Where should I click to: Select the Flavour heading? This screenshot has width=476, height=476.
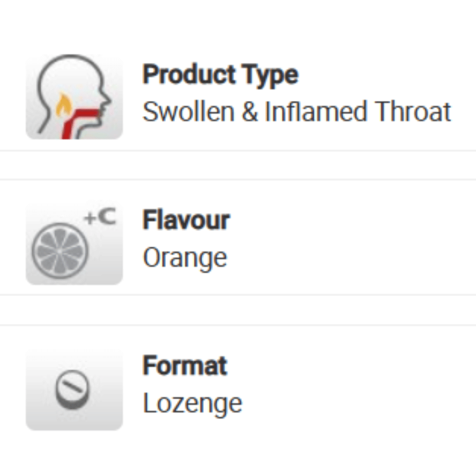pos(186,220)
